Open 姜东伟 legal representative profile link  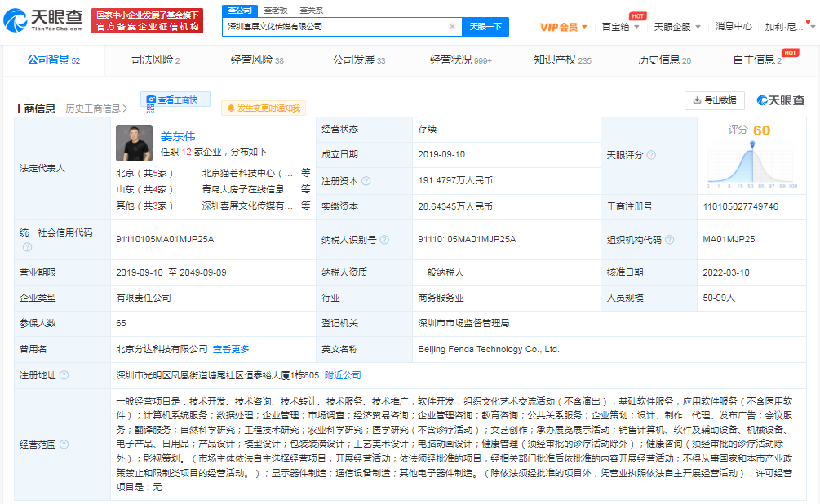tap(178, 136)
